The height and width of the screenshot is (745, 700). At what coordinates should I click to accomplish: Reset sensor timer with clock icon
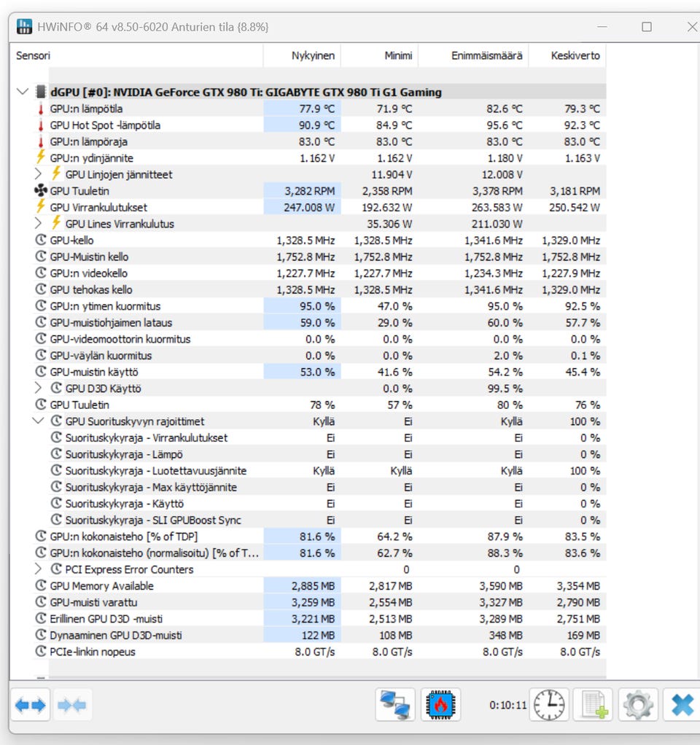549,705
